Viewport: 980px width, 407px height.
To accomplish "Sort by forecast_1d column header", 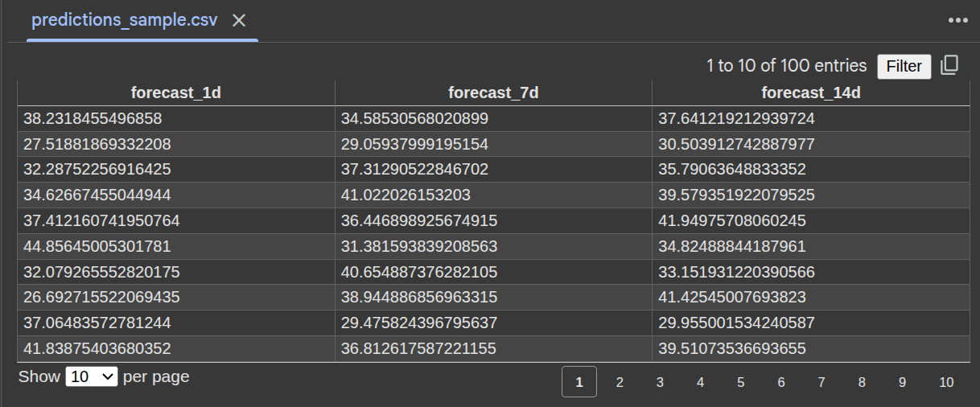I will tap(175, 92).
